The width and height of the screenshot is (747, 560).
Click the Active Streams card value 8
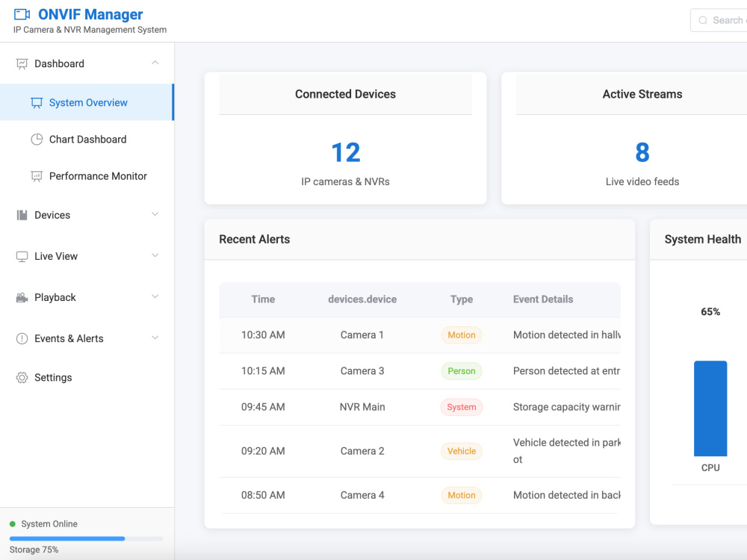tap(642, 152)
